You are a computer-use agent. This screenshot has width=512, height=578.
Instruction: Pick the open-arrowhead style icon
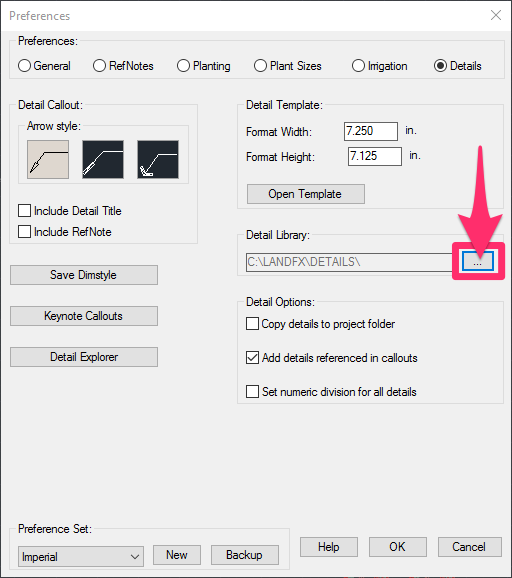pos(158,159)
